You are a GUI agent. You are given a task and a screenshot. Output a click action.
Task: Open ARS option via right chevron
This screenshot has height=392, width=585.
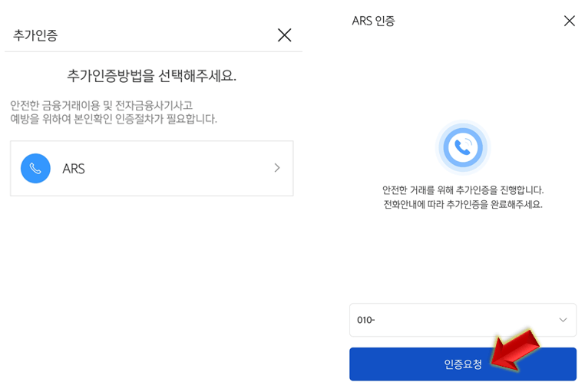click(277, 168)
